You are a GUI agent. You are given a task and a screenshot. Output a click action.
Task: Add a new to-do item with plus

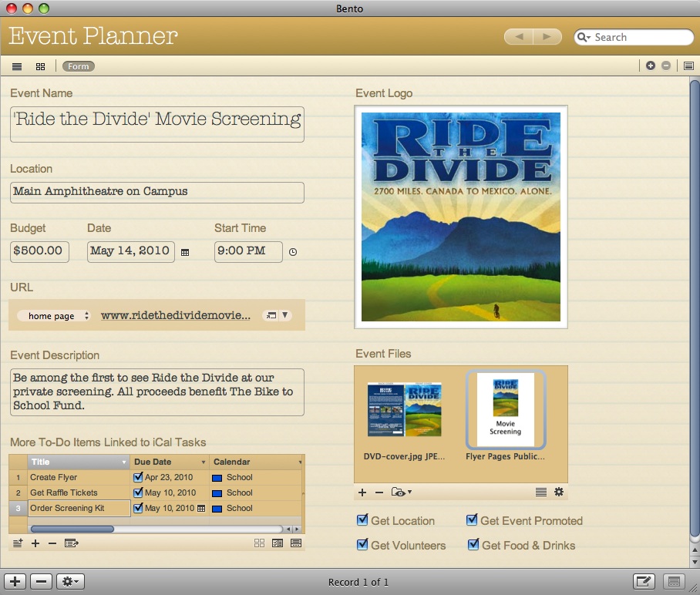[x=35, y=543]
